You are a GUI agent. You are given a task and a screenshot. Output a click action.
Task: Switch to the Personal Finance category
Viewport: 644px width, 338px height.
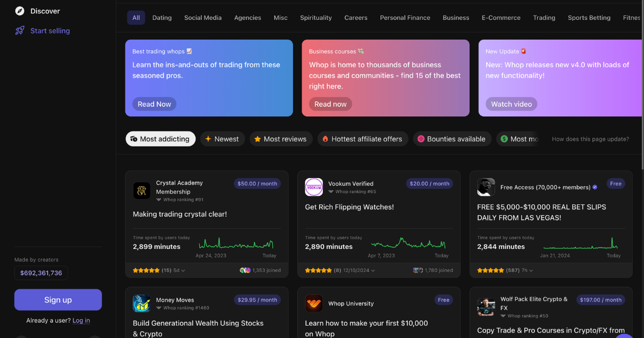click(405, 18)
